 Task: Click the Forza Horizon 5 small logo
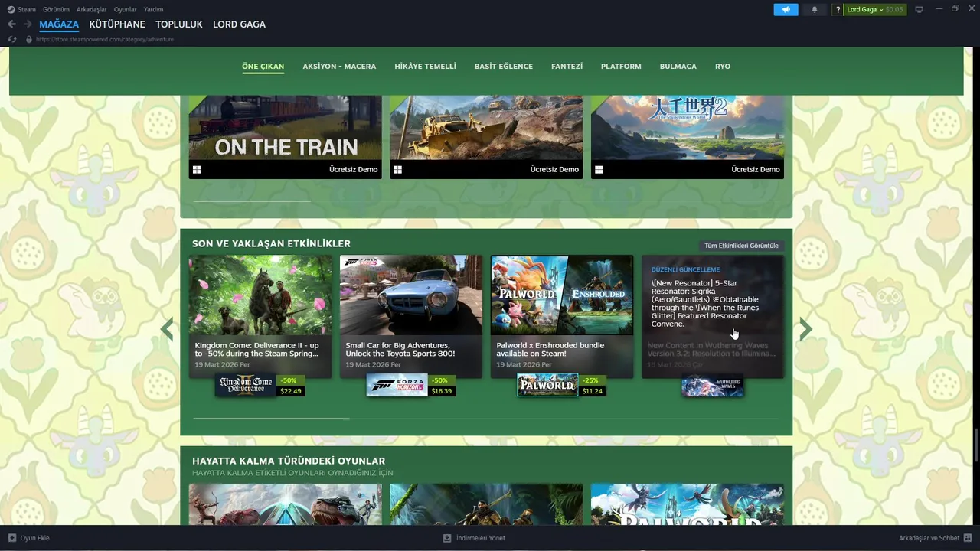point(397,385)
